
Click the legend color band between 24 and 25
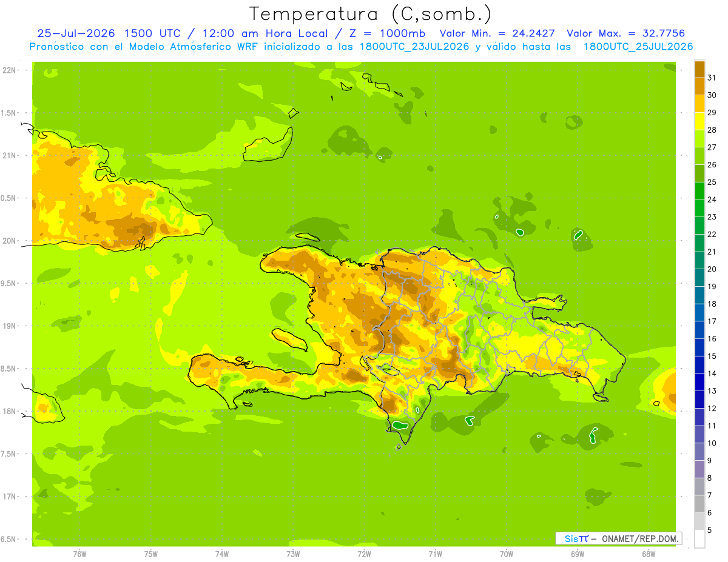click(x=699, y=191)
